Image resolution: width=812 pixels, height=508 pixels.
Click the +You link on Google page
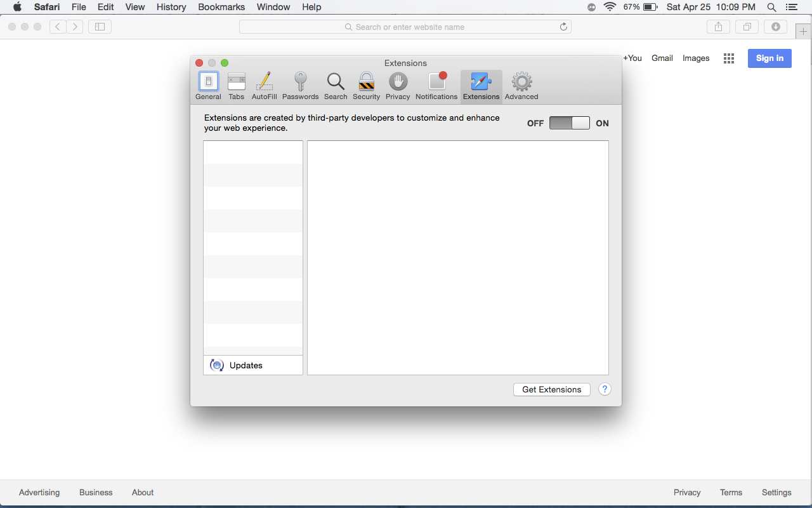pyautogui.click(x=632, y=58)
